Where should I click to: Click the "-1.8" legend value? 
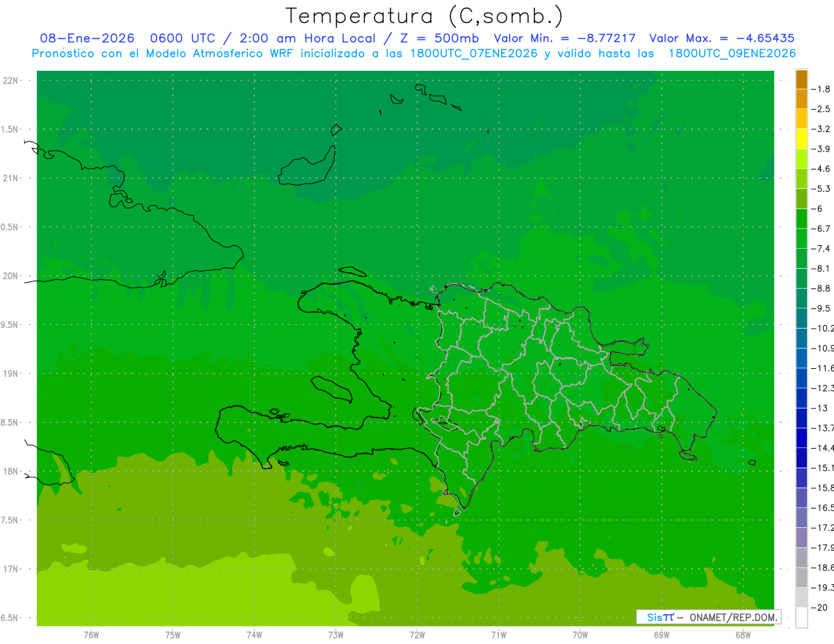pos(821,89)
